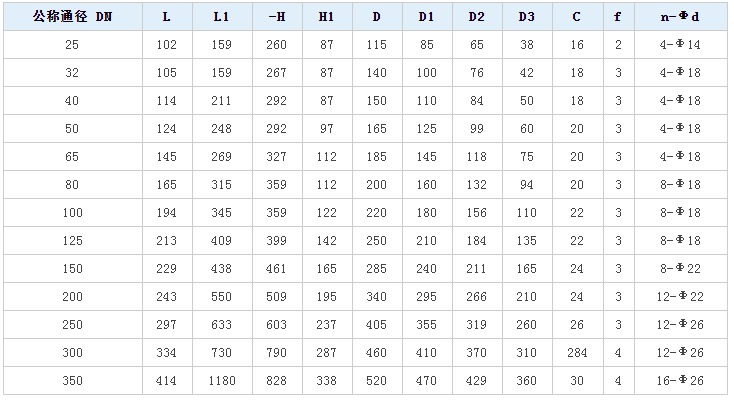Viewport: 734px width, 400px height.
Task: Select the 1180 value in L1 column
Action: coord(222,381)
